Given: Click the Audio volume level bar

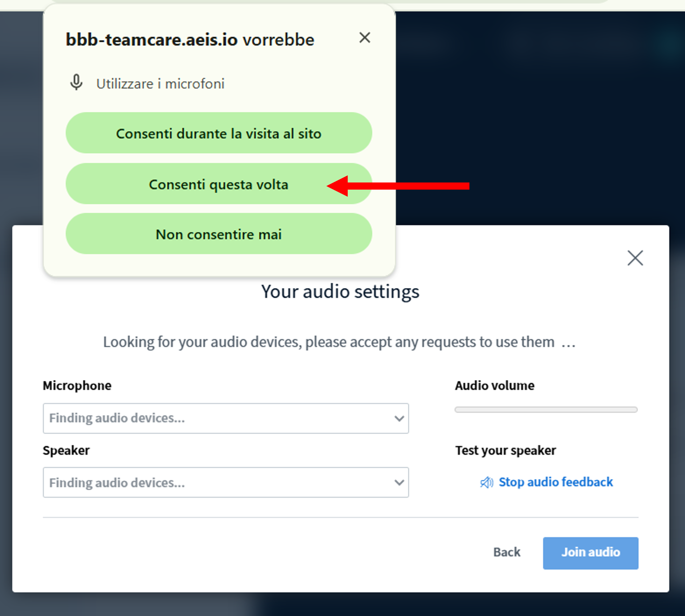Looking at the screenshot, I should 546,410.
